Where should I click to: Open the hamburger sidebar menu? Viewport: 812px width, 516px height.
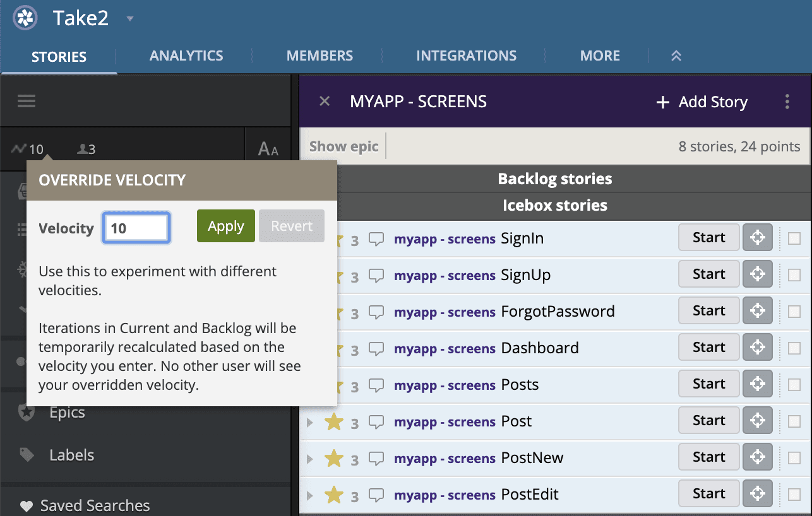click(x=27, y=101)
